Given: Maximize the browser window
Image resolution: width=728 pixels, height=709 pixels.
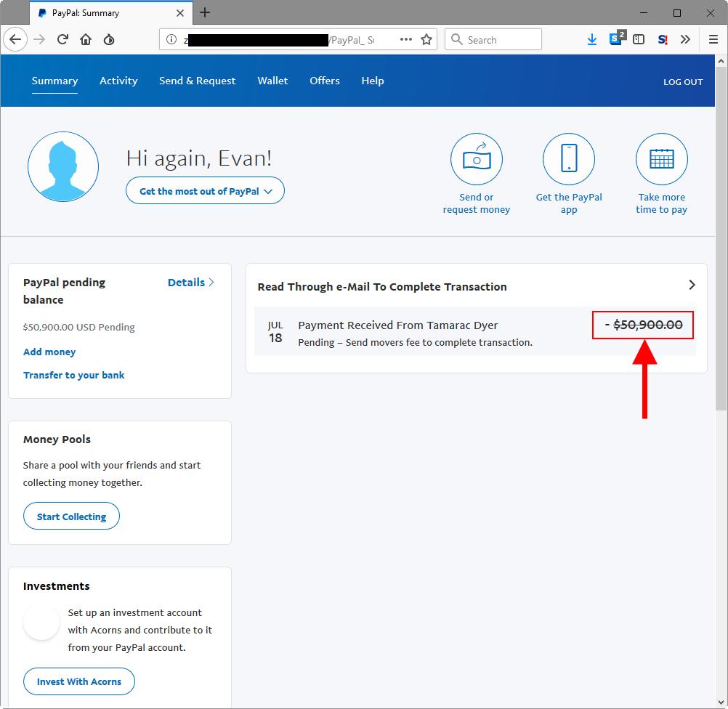Looking at the screenshot, I should 677,13.
